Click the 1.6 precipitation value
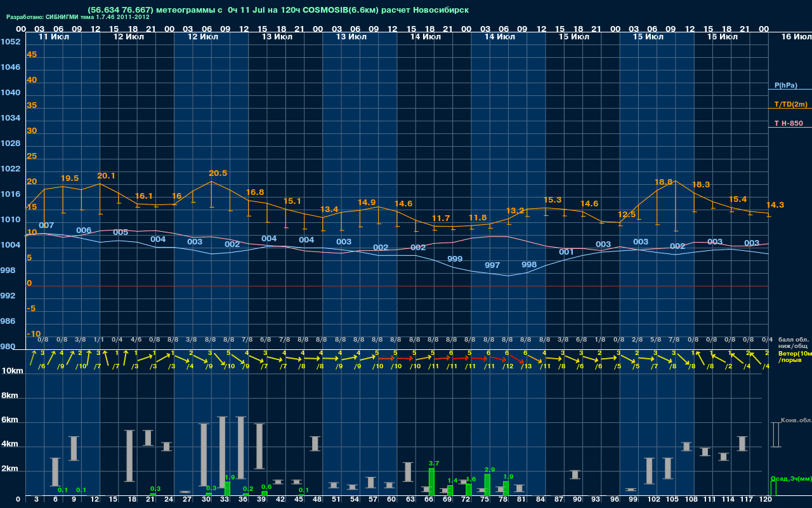812x508 pixels. coord(471,479)
